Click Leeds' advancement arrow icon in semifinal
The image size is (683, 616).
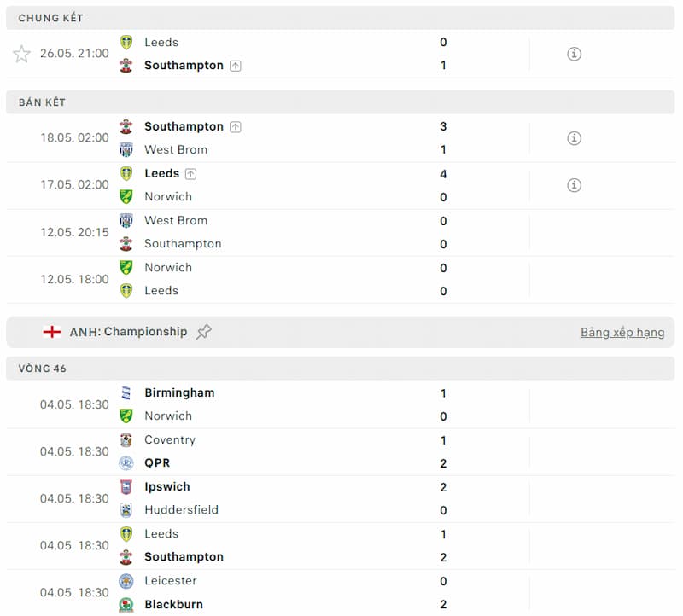point(190,174)
